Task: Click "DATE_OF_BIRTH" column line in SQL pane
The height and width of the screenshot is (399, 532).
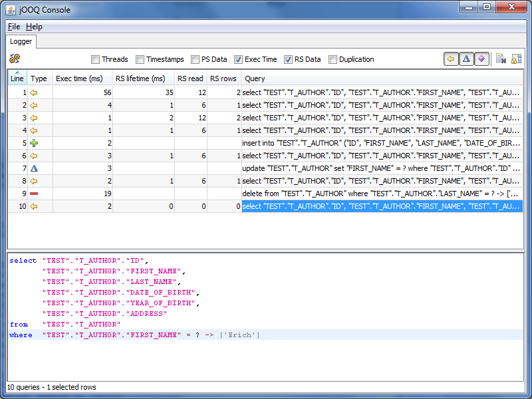Action: point(121,293)
